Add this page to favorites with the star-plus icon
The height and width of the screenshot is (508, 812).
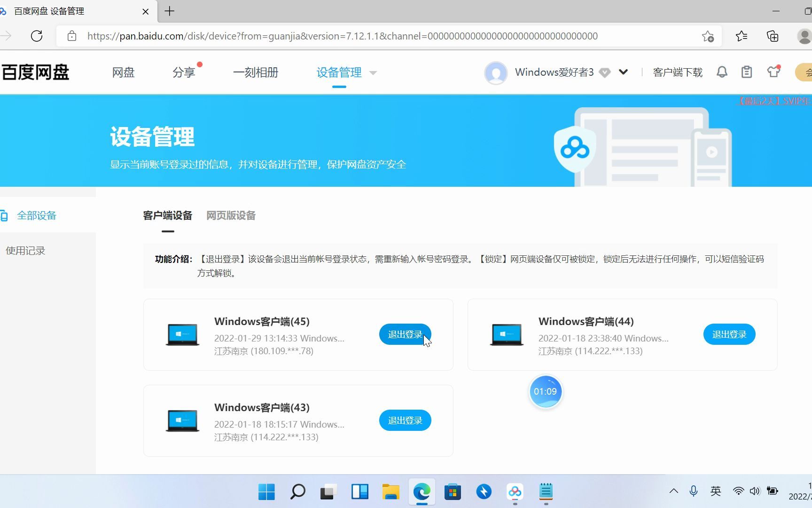coord(708,36)
